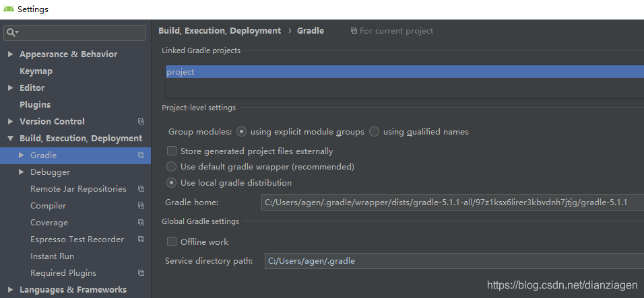Click the Gradle home path field

pyautogui.click(x=453, y=203)
